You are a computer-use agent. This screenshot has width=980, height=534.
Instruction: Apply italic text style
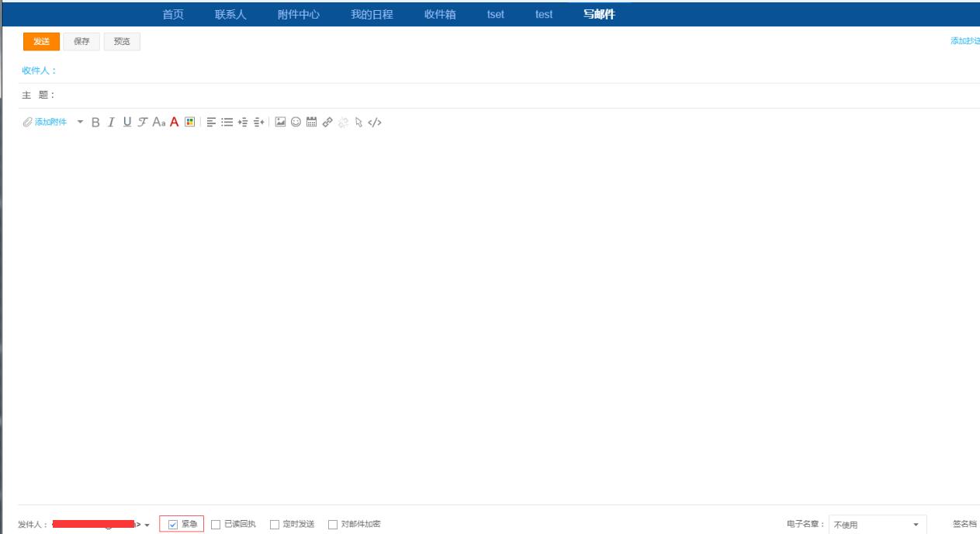111,122
